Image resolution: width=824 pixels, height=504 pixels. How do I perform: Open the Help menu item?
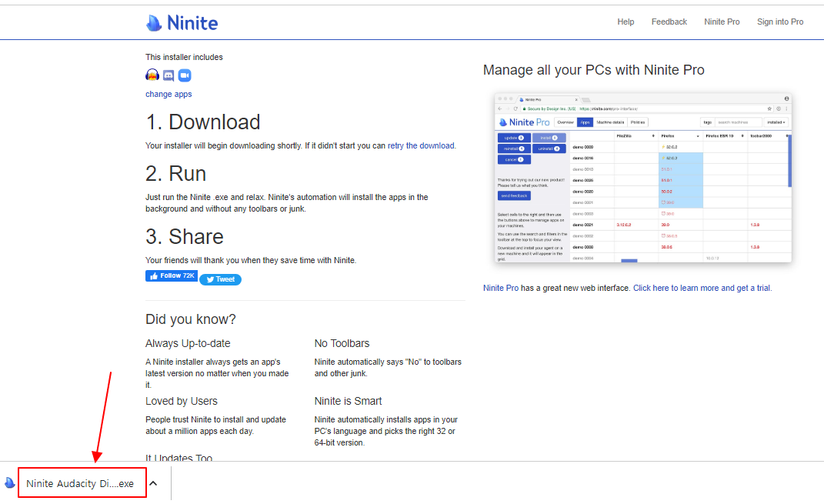point(626,22)
